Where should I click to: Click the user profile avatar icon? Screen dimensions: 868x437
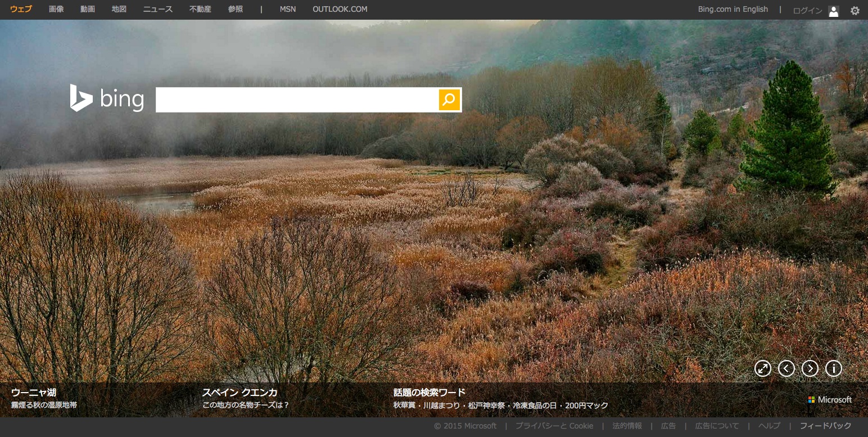tap(834, 11)
